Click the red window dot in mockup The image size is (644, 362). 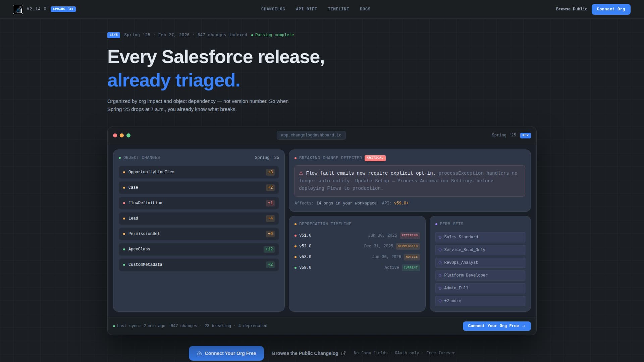pos(115,135)
